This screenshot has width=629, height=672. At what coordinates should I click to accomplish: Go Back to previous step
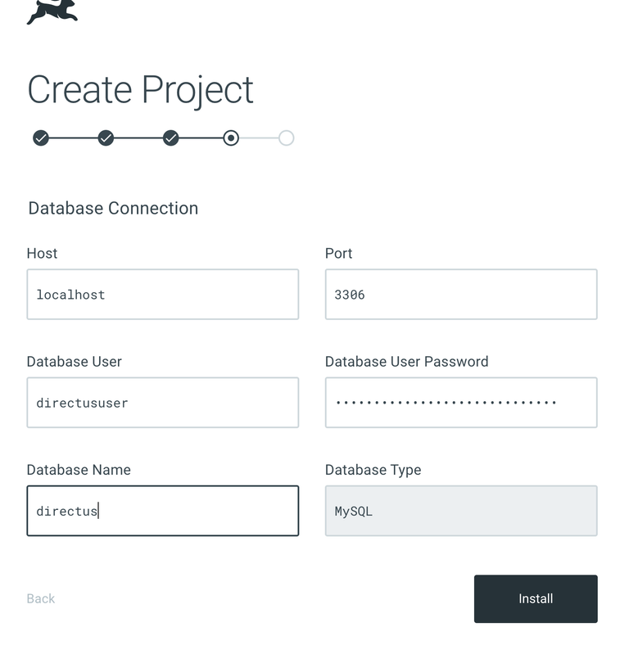[40, 598]
